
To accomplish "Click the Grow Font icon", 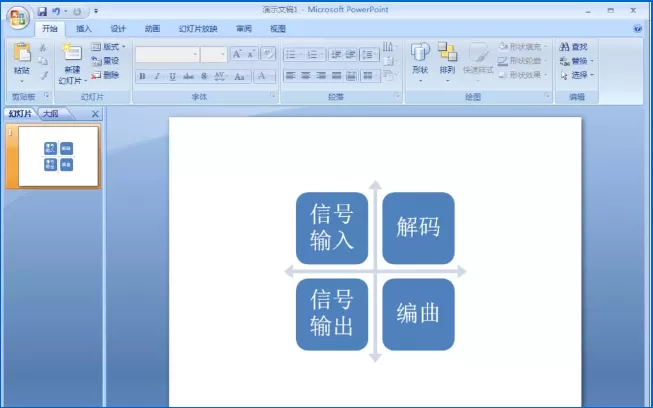I will (x=237, y=54).
